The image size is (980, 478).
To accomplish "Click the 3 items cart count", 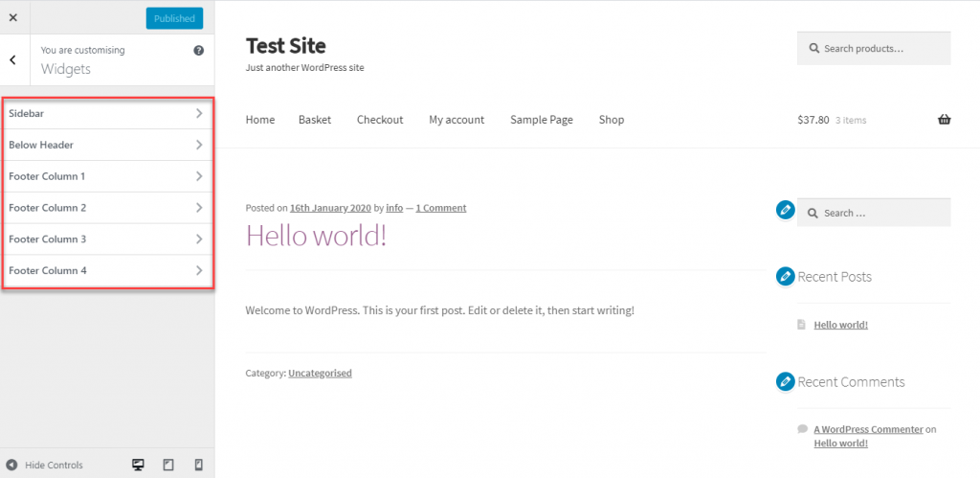I will (851, 120).
